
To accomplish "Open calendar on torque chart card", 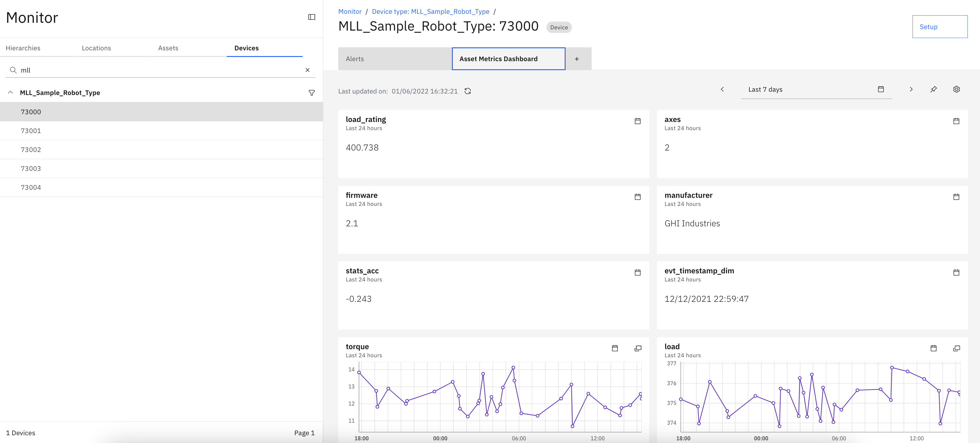I will coord(615,348).
